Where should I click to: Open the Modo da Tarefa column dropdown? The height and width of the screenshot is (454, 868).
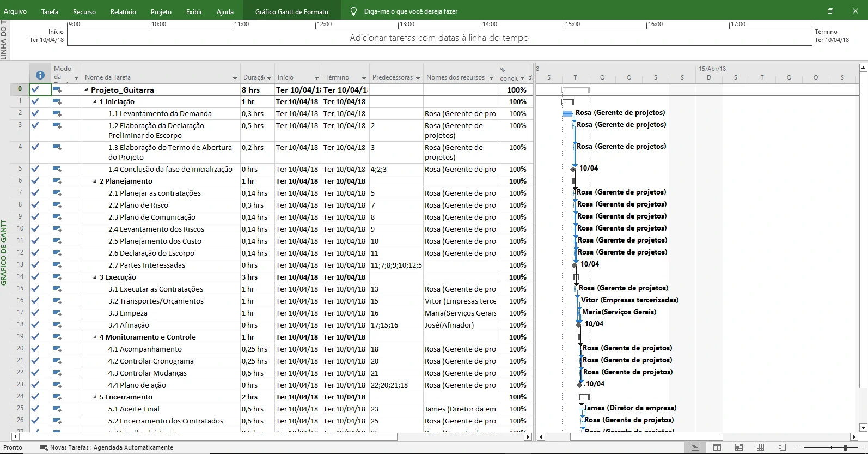tap(76, 78)
